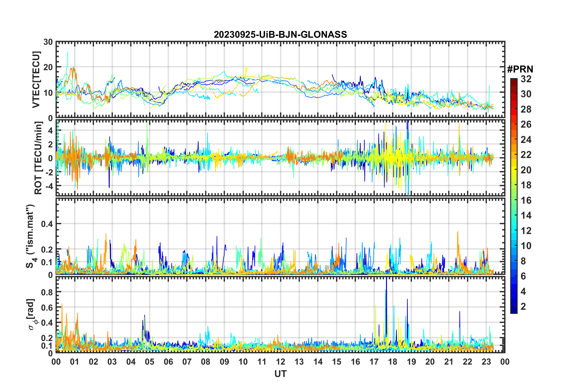
Task: Click colorbar tick label 32
Action: (x=526, y=79)
